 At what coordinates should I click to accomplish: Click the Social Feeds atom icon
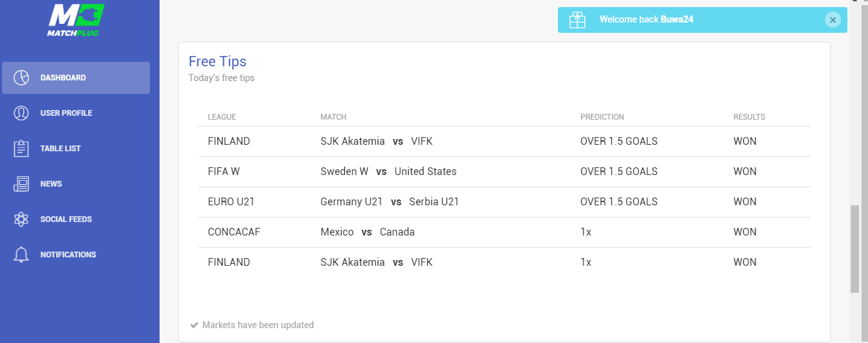21,219
